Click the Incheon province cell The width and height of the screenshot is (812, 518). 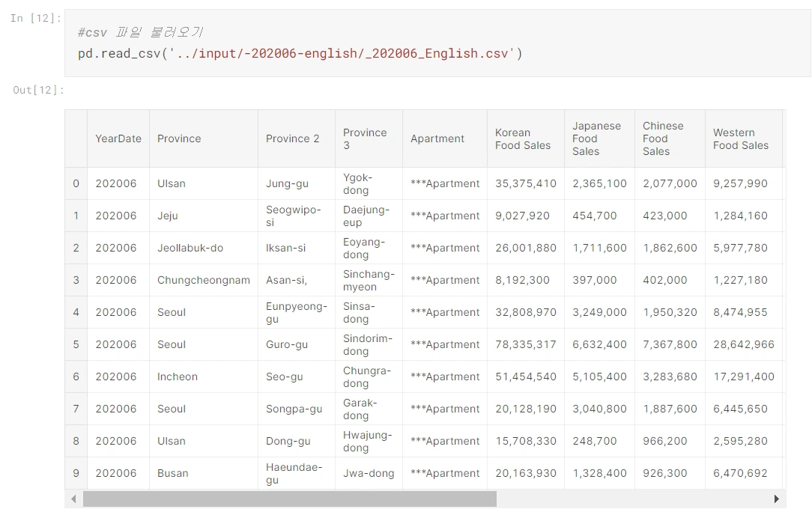pos(204,377)
